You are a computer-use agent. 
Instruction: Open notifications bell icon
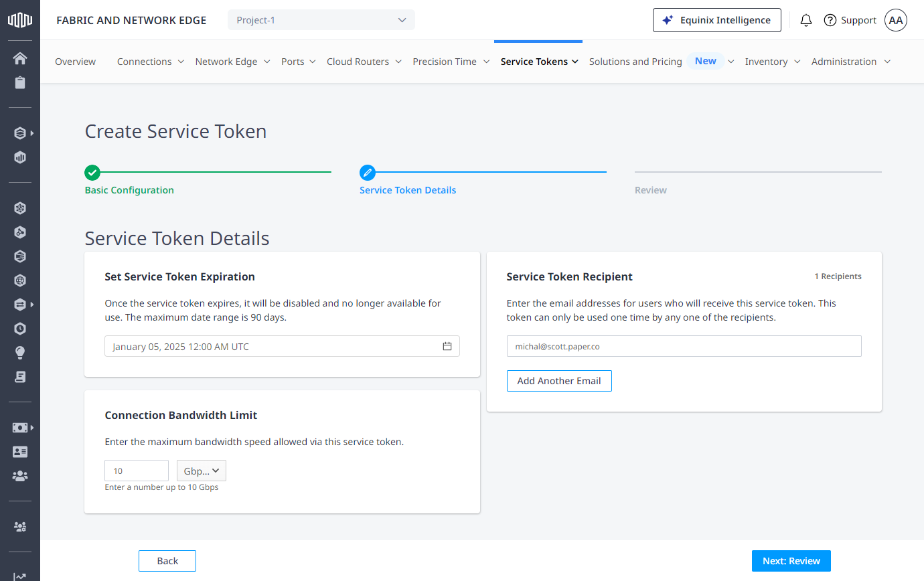click(x=806, y=20)
